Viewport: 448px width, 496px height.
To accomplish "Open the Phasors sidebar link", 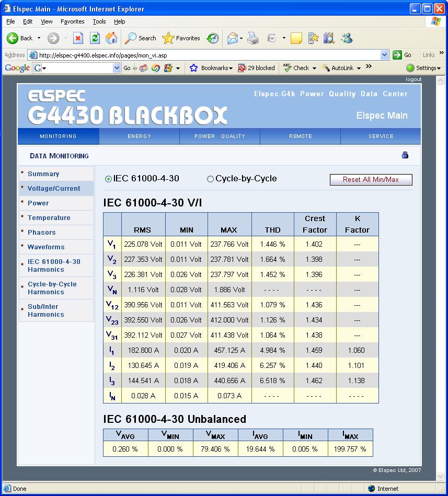I will 42,232.
